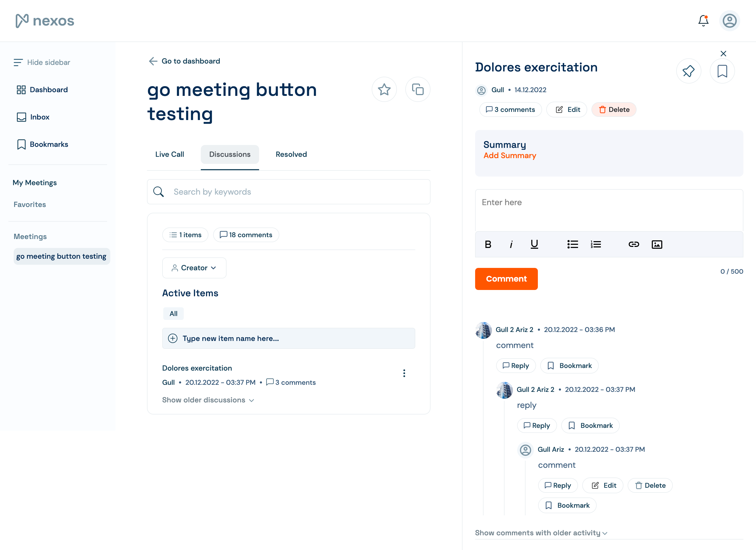
Task: Insert a hyperlink in the comment
Action: coord(634,245)
